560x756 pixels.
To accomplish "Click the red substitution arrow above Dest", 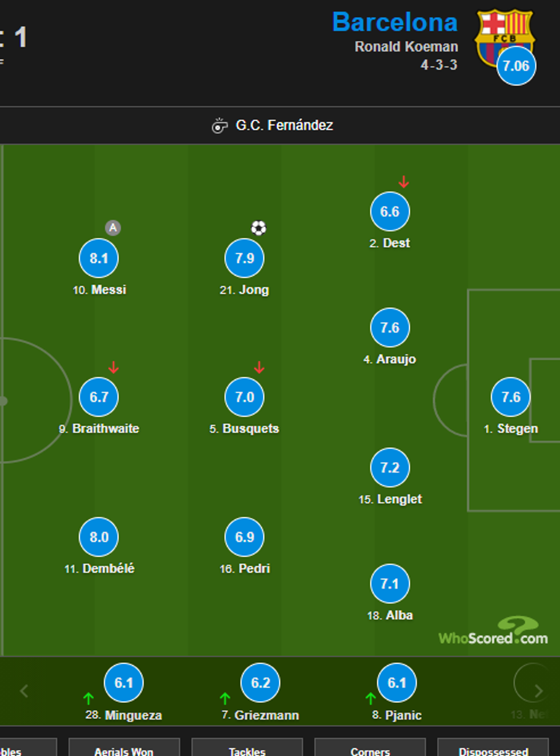I will [x=404, y=182].
